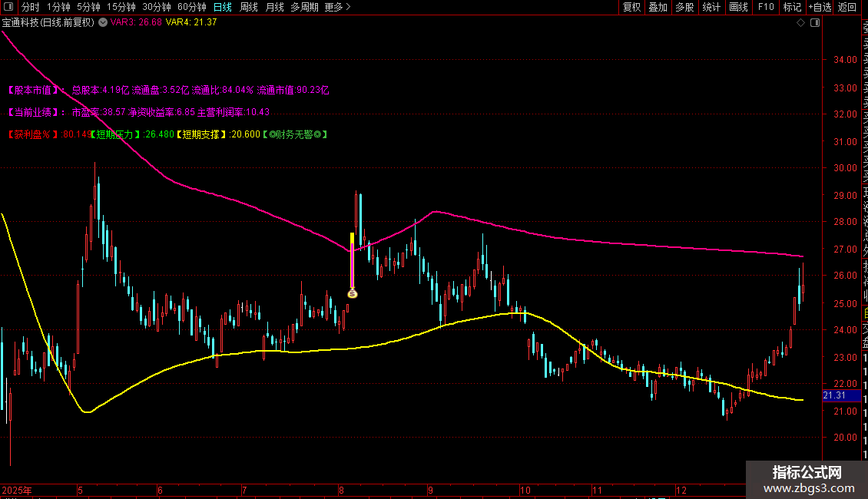868x499 pixels.
Task: Toggle the left sidebar panel icon
Action: [x=8, y=7]
